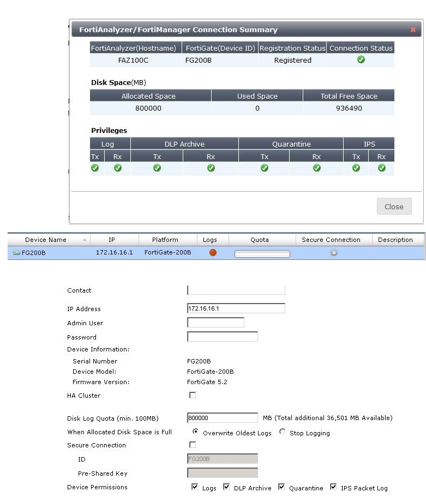Click the green Connection Status check icon
The image size is (426, 504).
click(361, 60)
